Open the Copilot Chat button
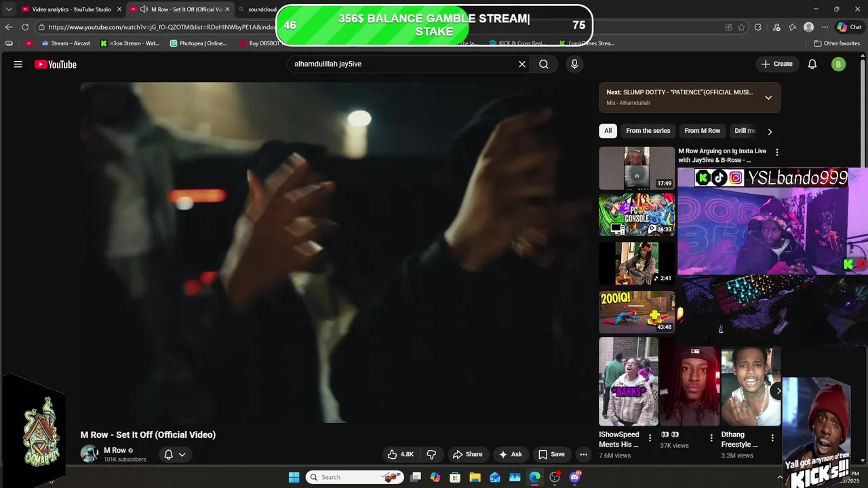Image resolution: width=868 pixels, height=488 pixels. pos(849,27)
